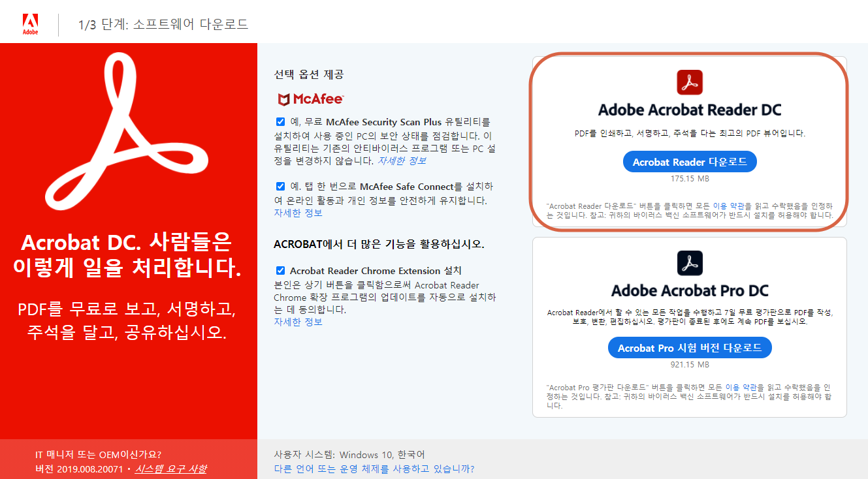Click the Acrobat Pro 시험 버전 다운로드 button
The height and width of the screenshot is (479, 868).
[690, 348]
